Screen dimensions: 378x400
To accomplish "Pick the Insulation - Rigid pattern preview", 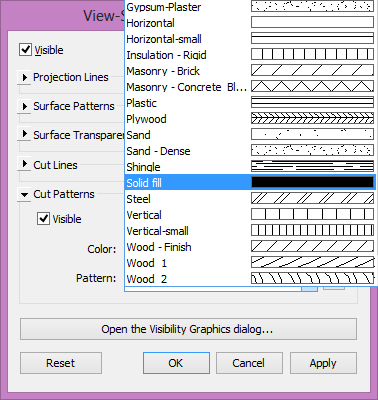I will pos(312,54).
